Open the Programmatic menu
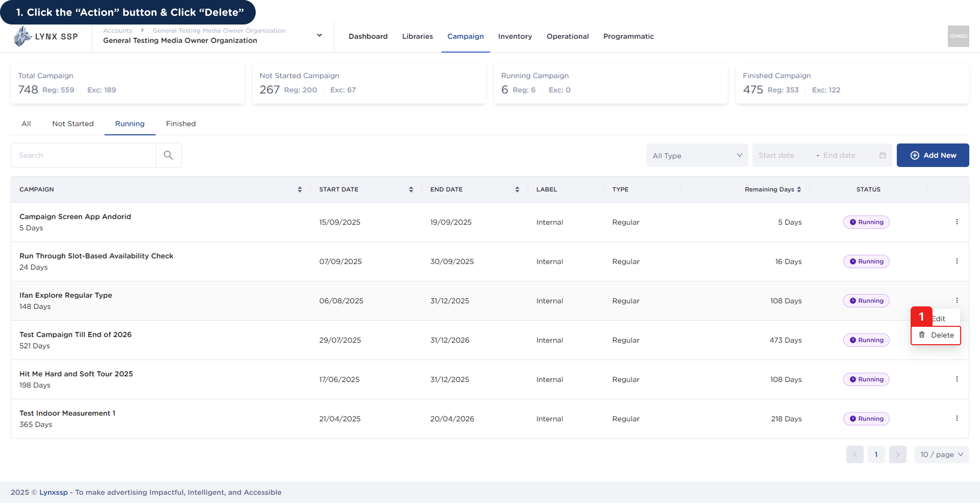Viewport: 980px width, 504px height. pyautogui.click(x=628, y=36)
